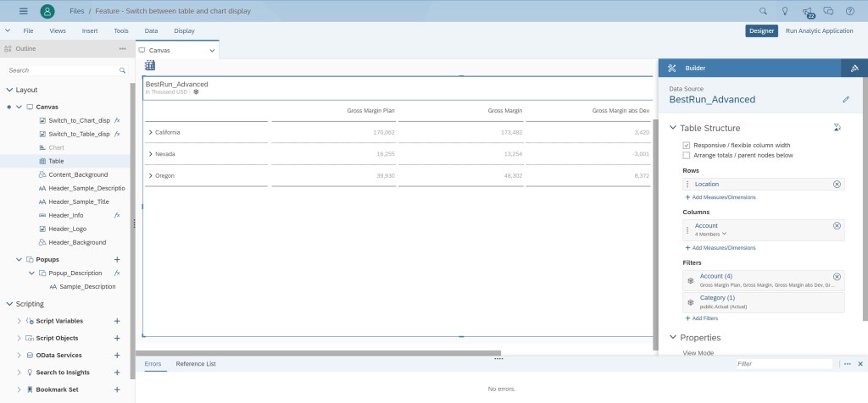Click Run Analytic Application button

click(819, 30)
